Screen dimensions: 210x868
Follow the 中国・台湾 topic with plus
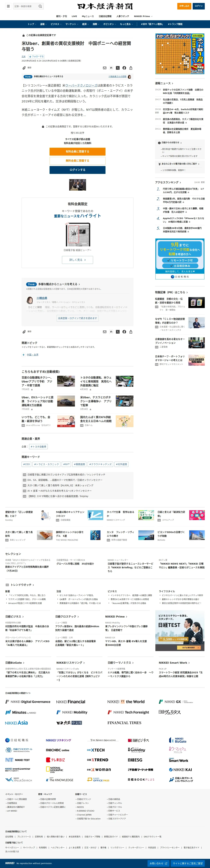(23, 354)
